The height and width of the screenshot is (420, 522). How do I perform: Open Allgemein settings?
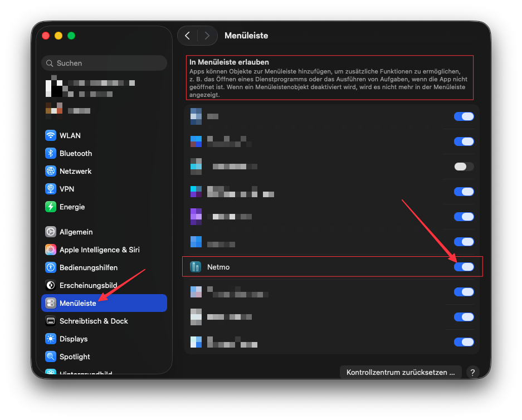click(104, 232)
